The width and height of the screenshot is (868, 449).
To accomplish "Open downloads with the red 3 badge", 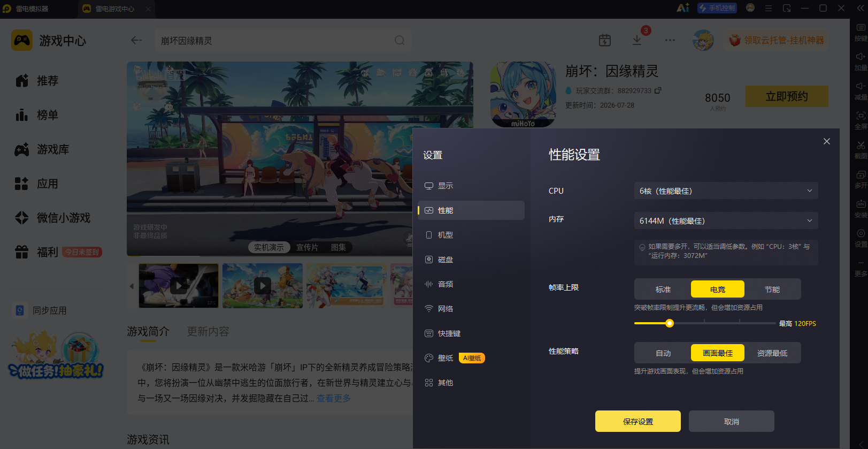I will click(x=637, y=40).
